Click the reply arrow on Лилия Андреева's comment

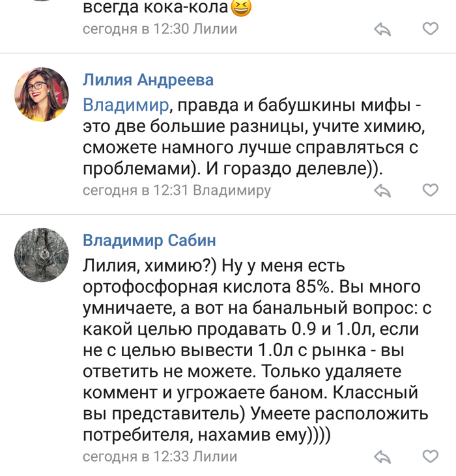[382, 191]
